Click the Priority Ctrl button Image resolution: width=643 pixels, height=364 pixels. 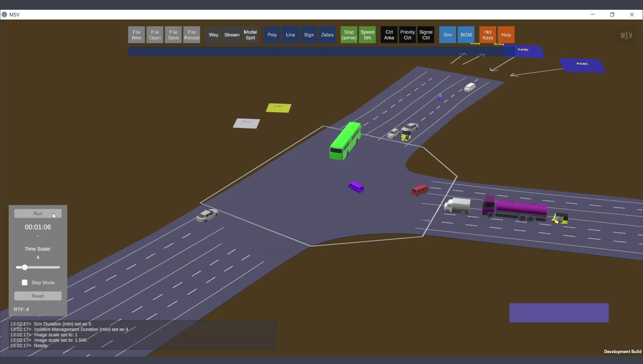click(407, 35)
